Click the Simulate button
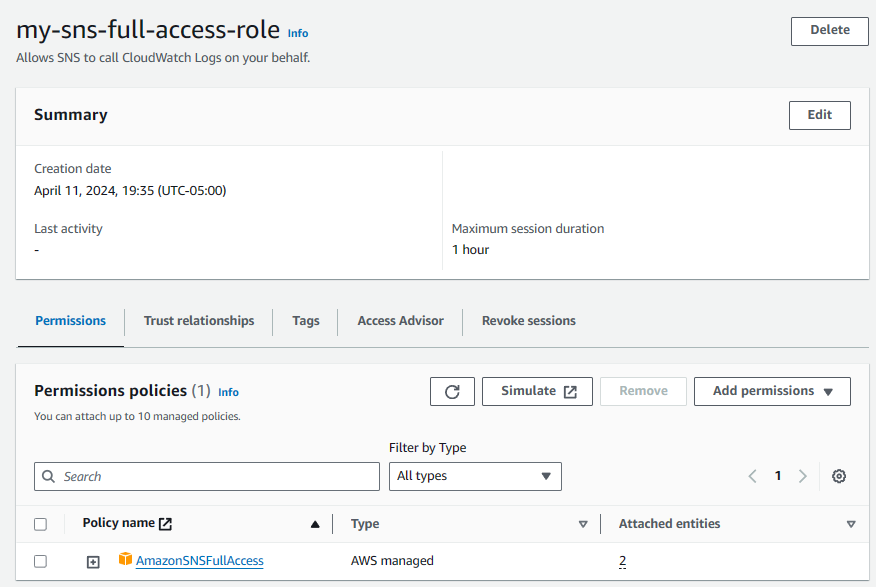The image size is (876, 587). click(x=537, y=392)
